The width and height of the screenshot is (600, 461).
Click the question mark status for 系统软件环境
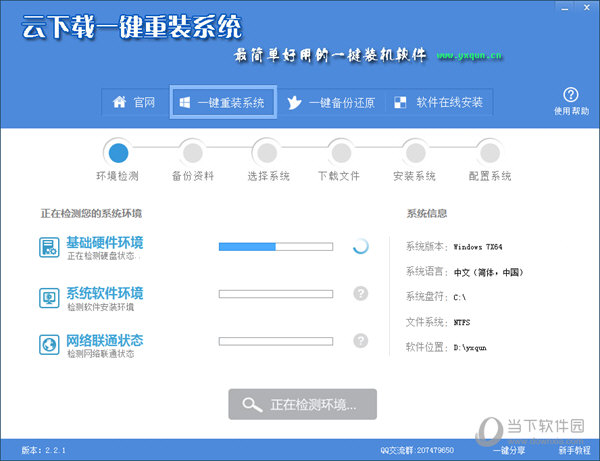click(x=360, y=293)
